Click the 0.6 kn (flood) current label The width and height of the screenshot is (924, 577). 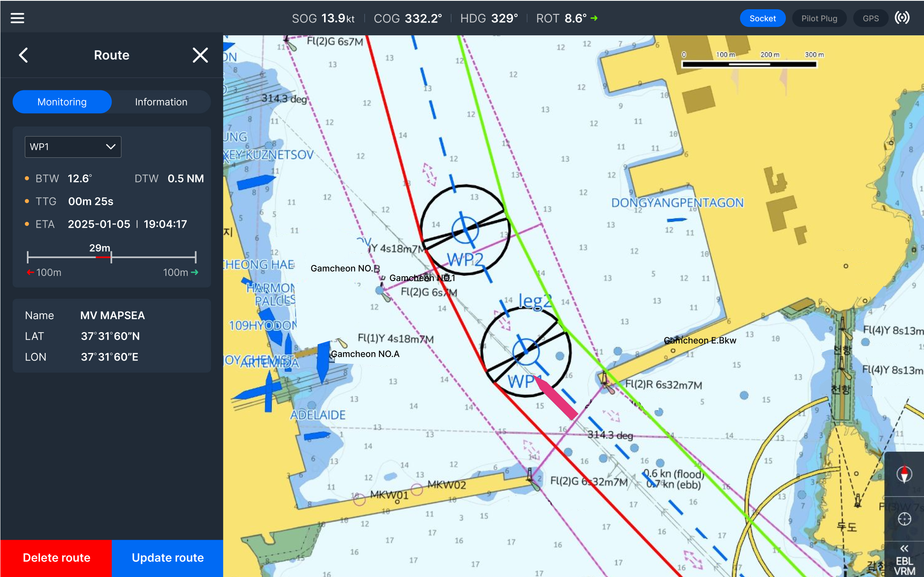(673, 474)
